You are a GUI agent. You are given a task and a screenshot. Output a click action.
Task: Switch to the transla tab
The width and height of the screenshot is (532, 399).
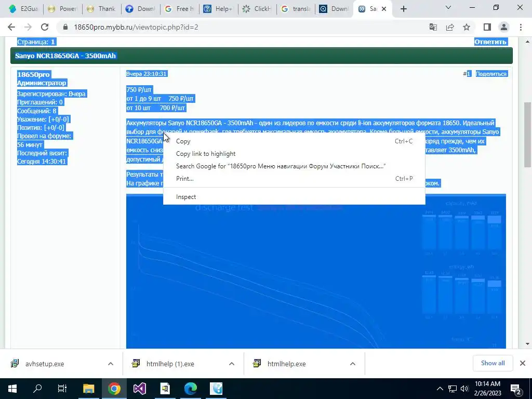click(x=296, y=9)
